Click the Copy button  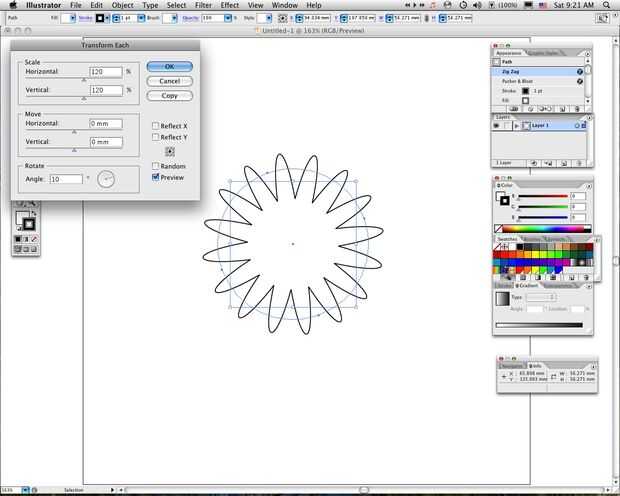(x=170, y=96)
